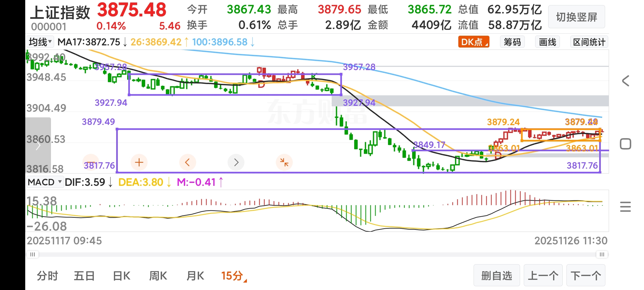Switch to the 周K tab
The image size is (644, 290).
(x=158, y=276)
